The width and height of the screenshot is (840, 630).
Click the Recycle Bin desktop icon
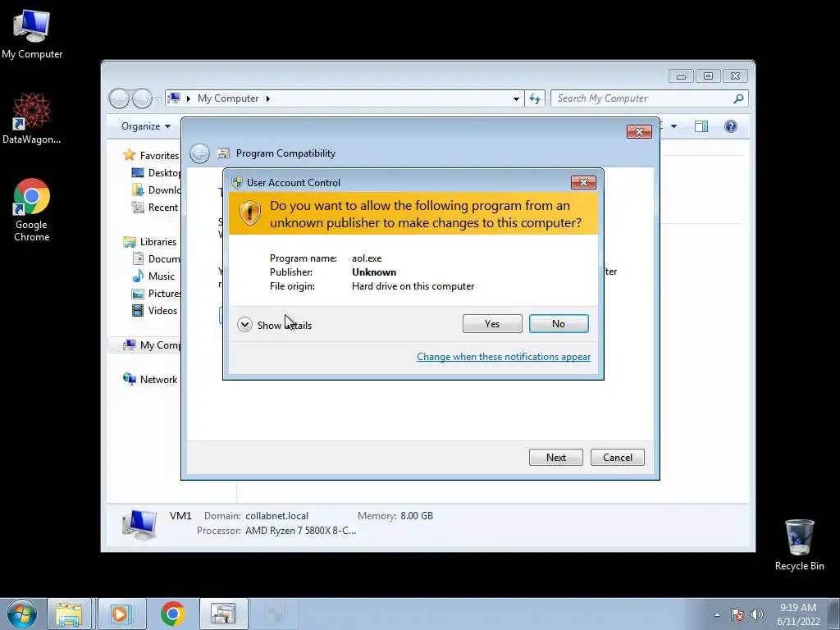[799, 545]
